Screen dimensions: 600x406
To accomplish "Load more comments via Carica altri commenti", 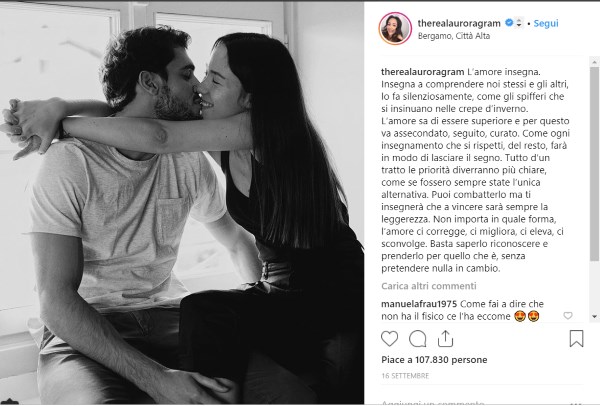I will click(429, 286).
